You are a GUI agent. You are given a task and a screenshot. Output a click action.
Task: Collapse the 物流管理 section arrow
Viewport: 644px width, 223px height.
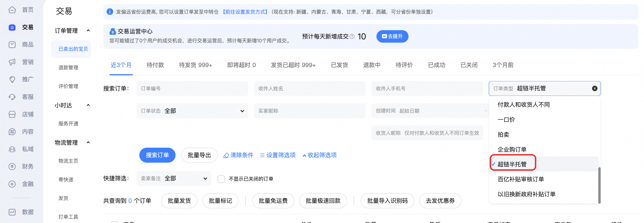pos(88,142)
